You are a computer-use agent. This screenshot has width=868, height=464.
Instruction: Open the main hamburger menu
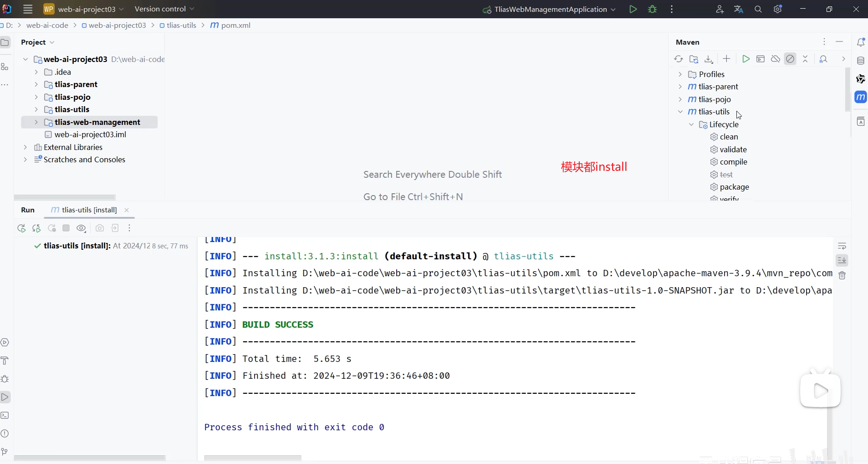(28, 9)
